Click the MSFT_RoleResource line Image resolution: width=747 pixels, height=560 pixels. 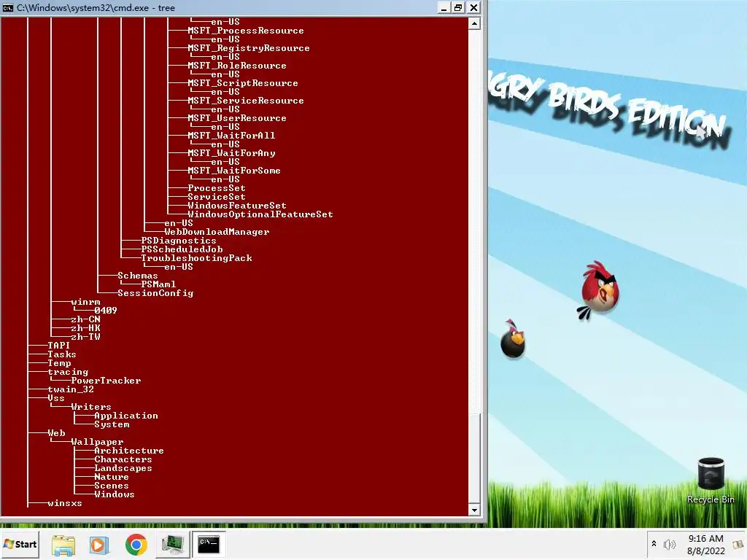click(237, 66)
